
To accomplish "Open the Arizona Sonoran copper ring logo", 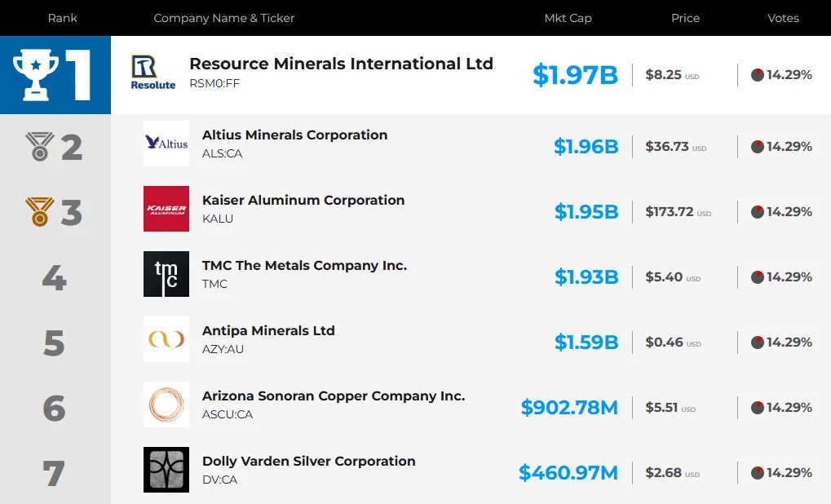I will pos(166,405).
